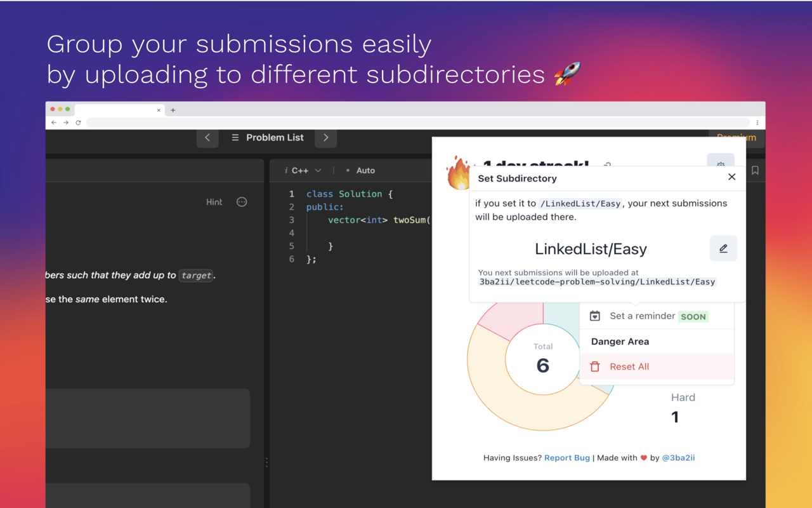Click the flame streak emoji
Screen dimensions: 812x508
[459, 171]
